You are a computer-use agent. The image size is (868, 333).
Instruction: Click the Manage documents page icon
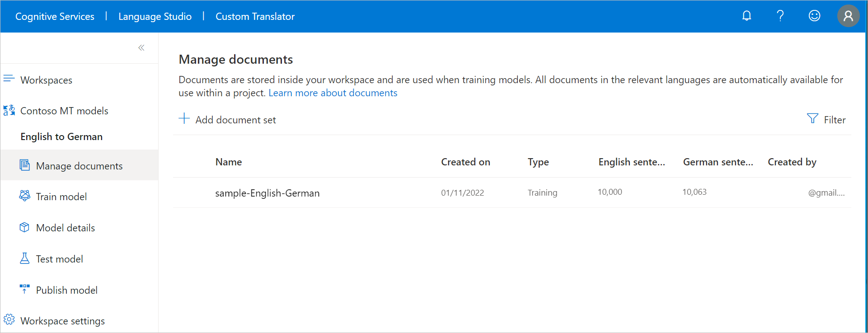coord(24,165)
